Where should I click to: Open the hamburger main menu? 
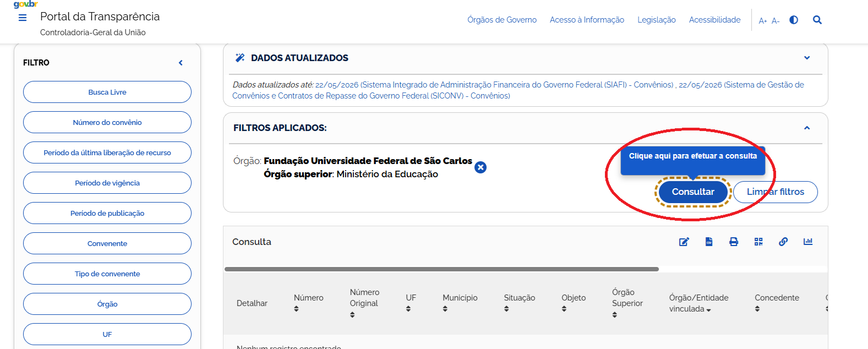23,18
